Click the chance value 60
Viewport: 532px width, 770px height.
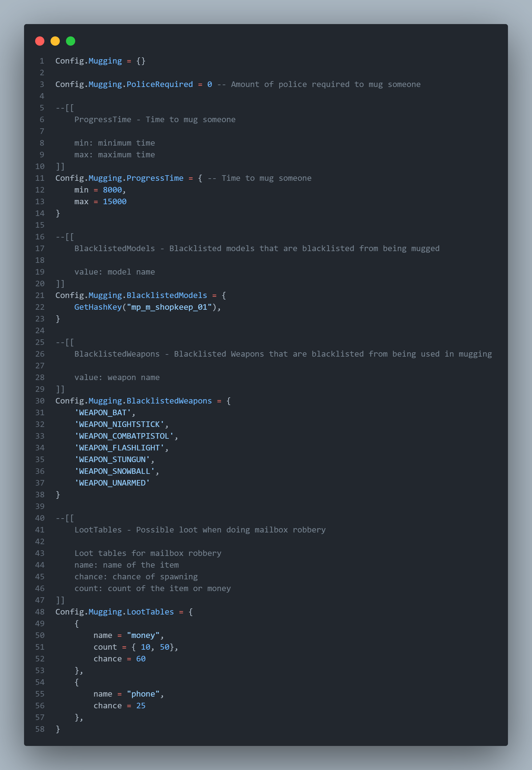[x=141, y=659]
